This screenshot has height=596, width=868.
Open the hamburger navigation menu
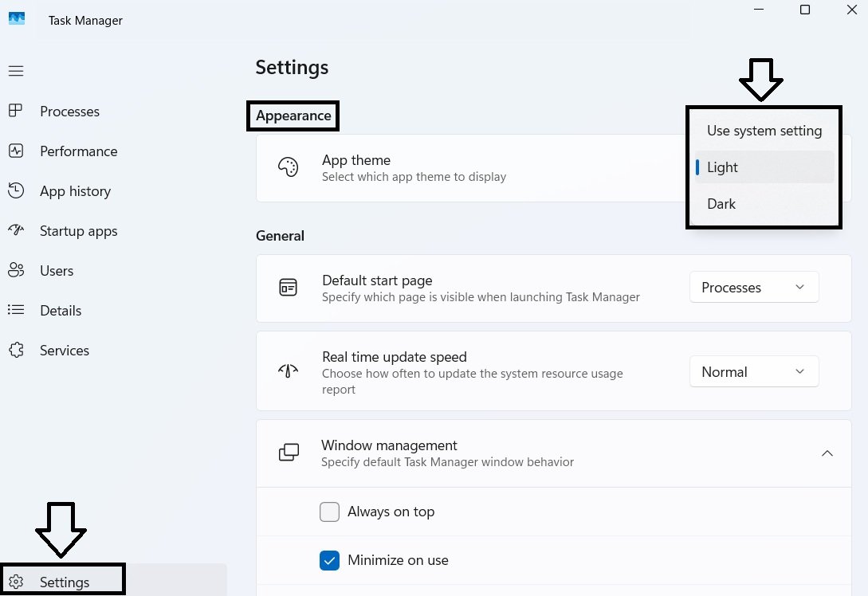point(16,71)
